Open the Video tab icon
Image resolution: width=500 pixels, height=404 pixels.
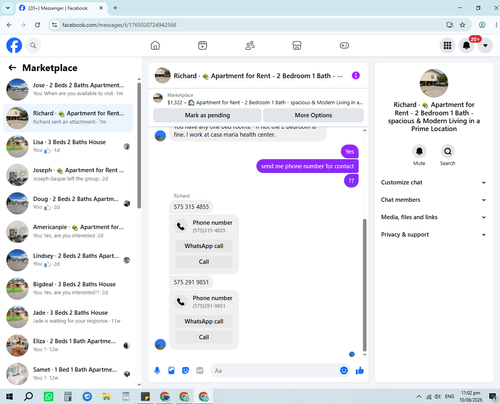coord(202,45)
